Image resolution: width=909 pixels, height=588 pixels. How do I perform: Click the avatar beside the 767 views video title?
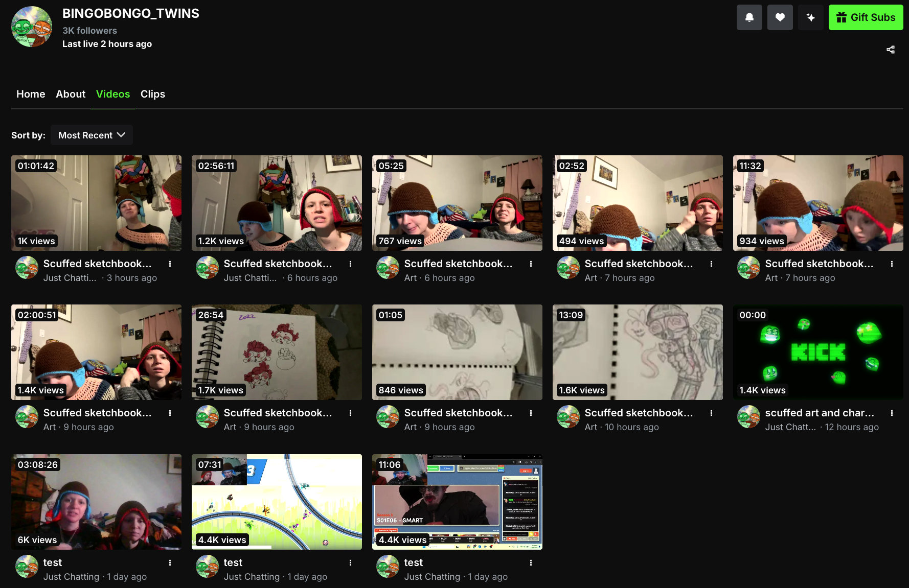pyautogui.click(x=388, y=268)
